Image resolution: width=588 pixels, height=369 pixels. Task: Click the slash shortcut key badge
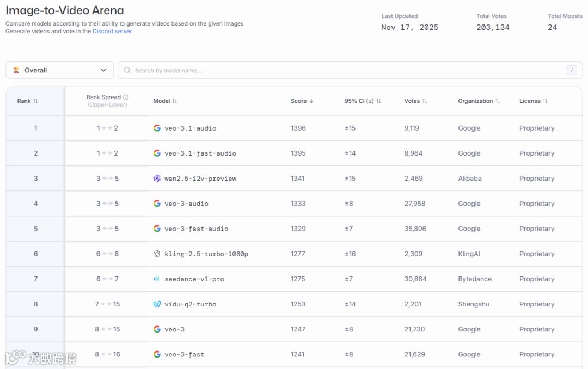coord(572,70)
